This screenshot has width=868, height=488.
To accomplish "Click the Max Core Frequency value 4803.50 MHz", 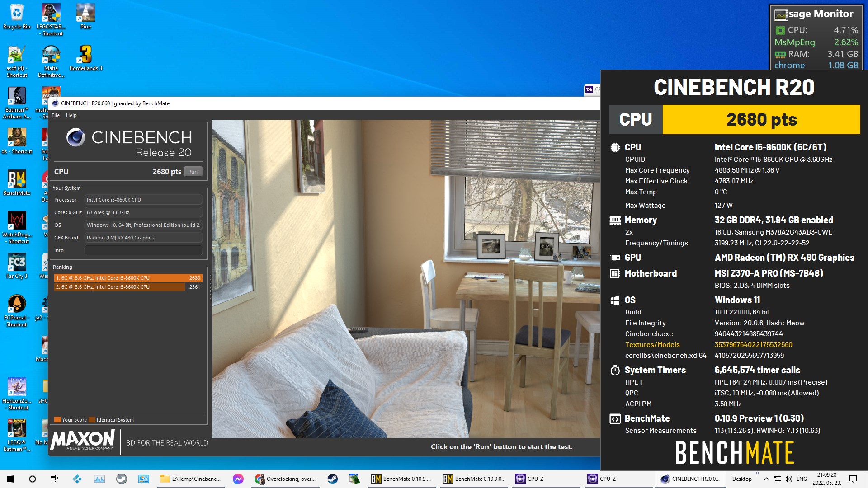I will (x=747, y=170).
